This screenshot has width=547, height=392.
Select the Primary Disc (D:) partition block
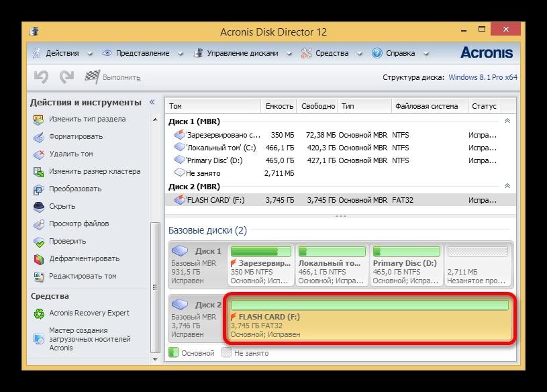pos(407,264)
